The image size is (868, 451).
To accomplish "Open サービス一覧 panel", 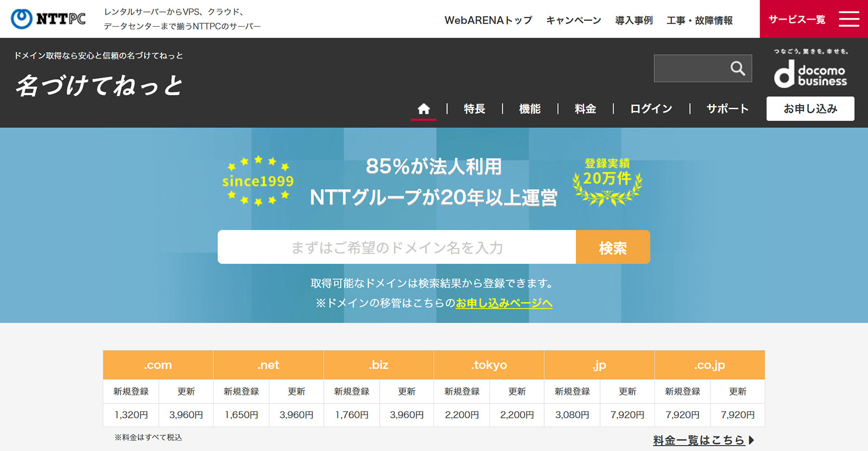I will coord(814,19).
